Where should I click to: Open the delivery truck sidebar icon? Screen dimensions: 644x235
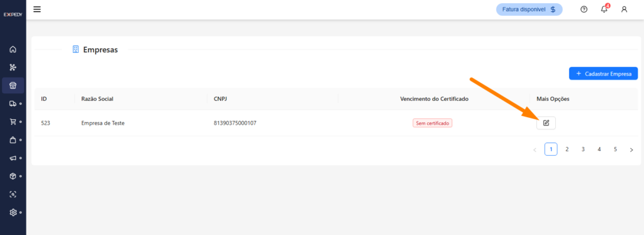coord(13,104)
